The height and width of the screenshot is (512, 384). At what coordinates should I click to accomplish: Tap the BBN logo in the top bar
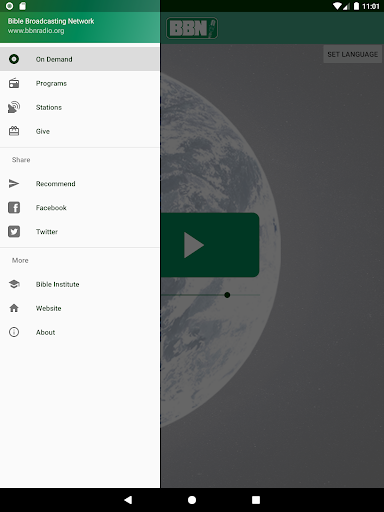pyautogui.click(x=192, y=28)
